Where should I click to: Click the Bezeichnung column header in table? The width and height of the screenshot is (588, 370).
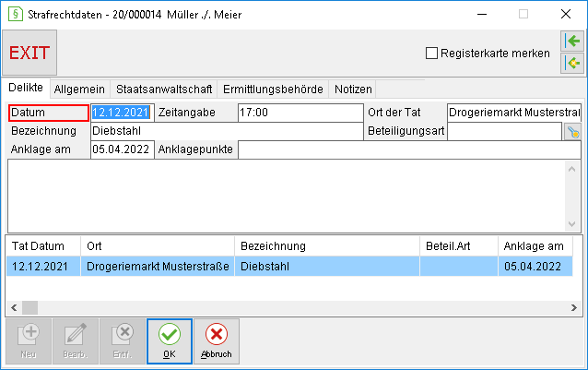coord(327,246)
